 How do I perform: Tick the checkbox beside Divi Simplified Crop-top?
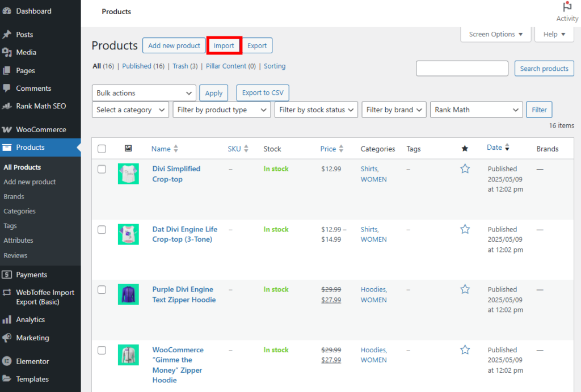[102, 168]
